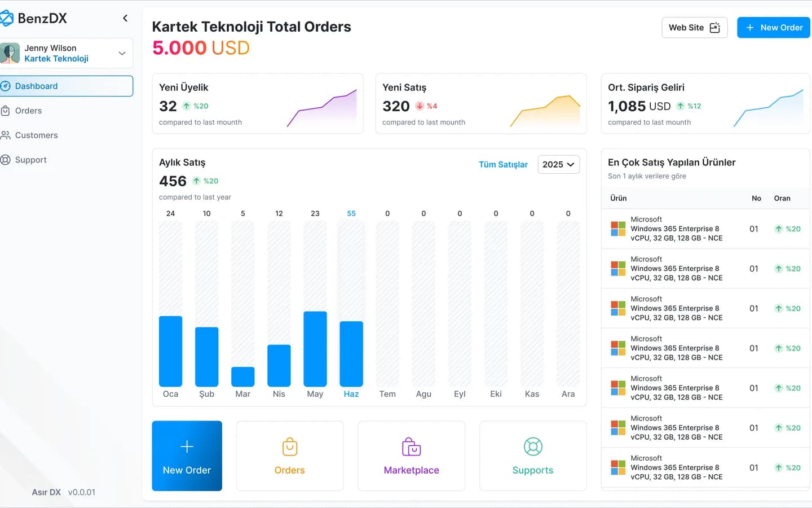The height and width of the screenshot is (508, 812).
Task: Click the Tem month label
Action: 387,394
